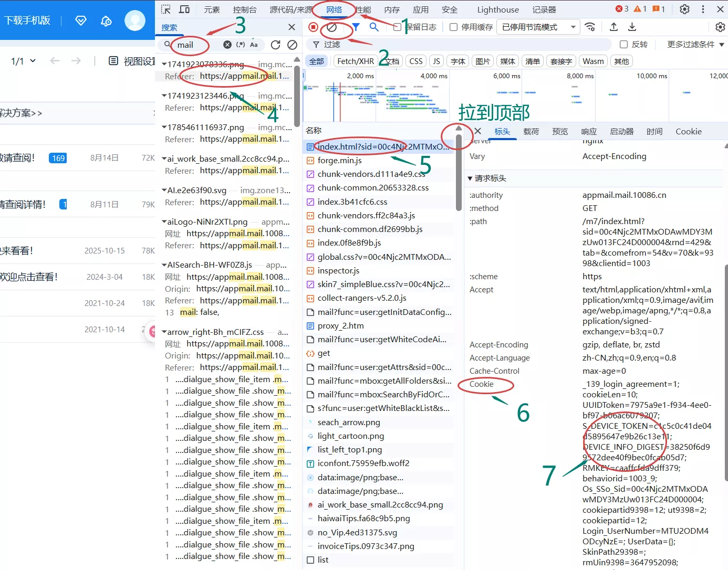Filter requests by CSS type

tap(416, 61)
